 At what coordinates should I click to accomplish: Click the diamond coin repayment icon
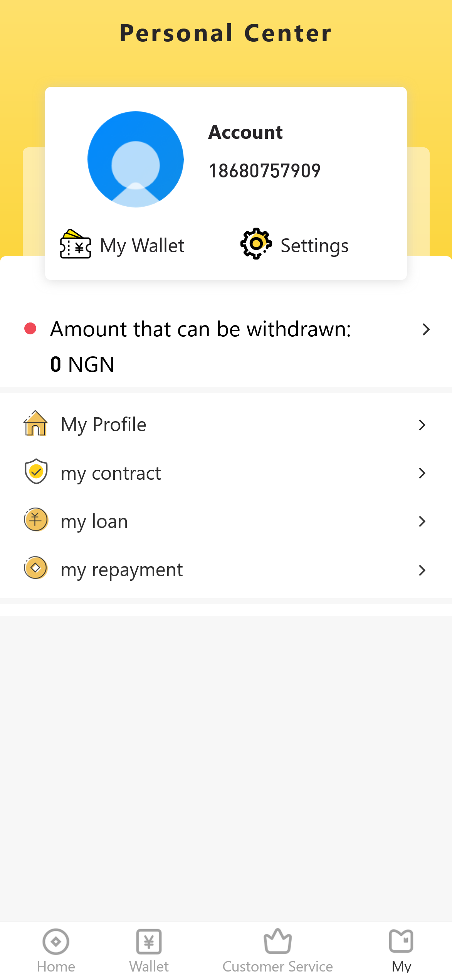[36, 568]
